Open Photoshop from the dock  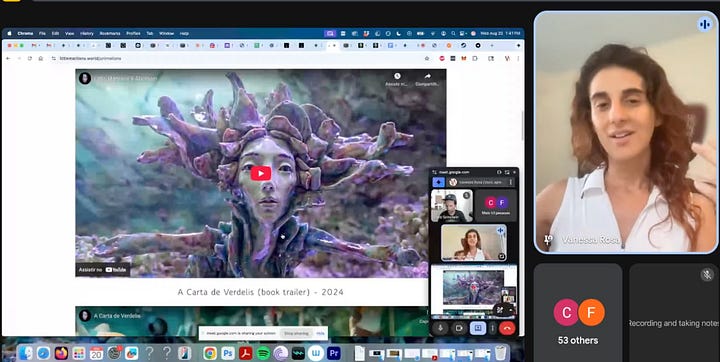228,353
